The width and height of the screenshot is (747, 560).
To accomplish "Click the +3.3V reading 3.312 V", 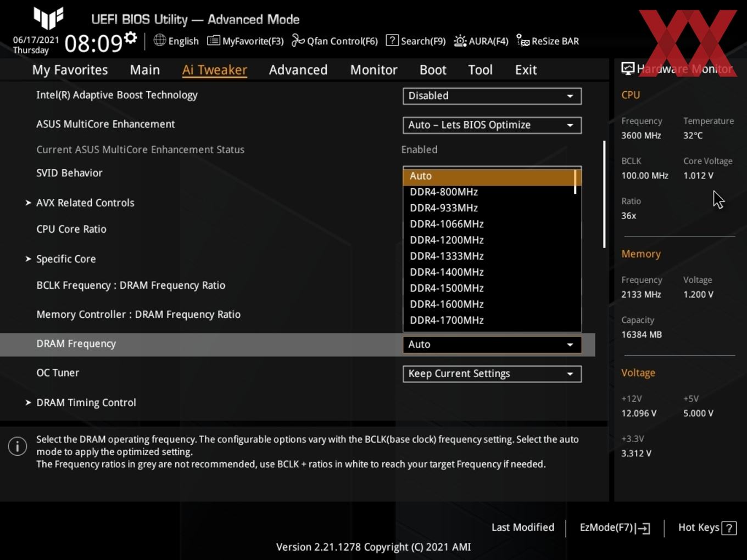I will pyautogui.click(x=636, y=453).
